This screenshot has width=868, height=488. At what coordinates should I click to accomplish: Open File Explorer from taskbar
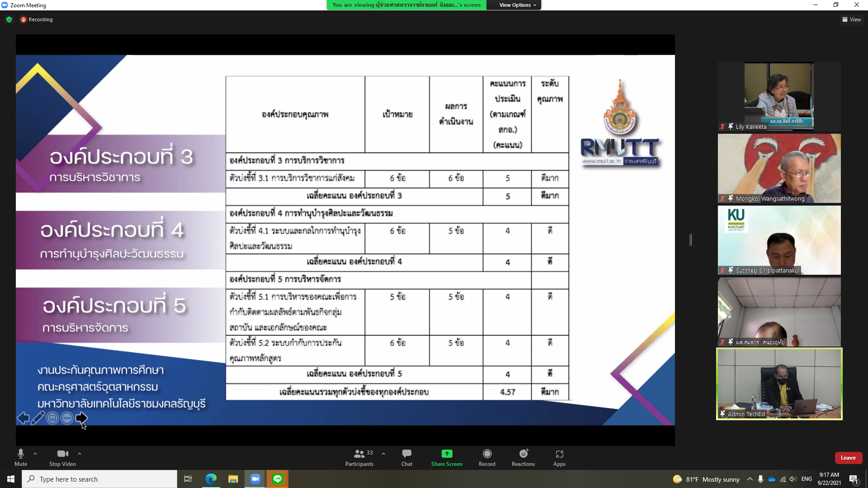pos(233,479)
